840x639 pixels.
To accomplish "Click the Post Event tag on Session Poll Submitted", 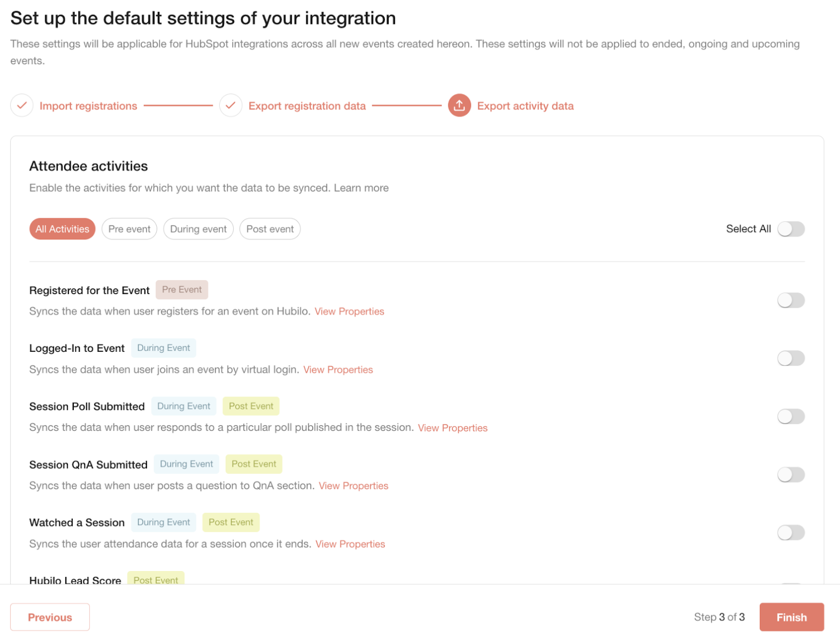I will coord(251,407).
